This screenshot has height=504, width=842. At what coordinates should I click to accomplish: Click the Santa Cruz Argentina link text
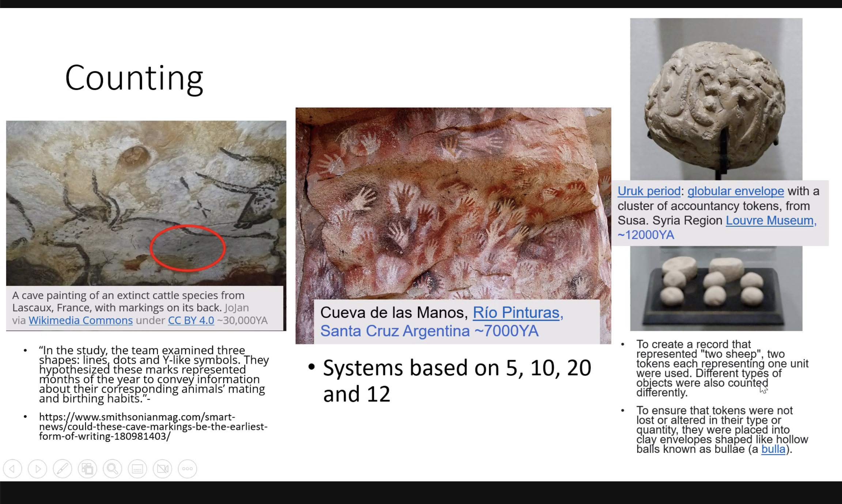395,331
